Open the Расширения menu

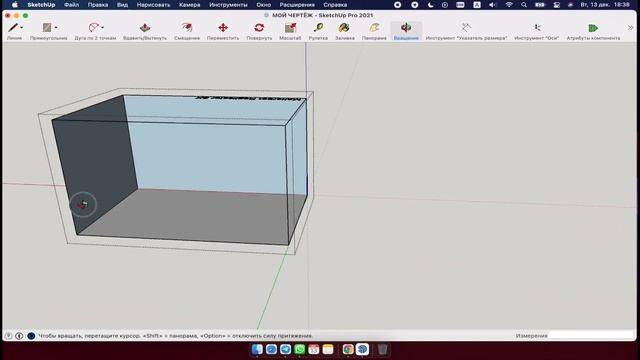point(297,5)
